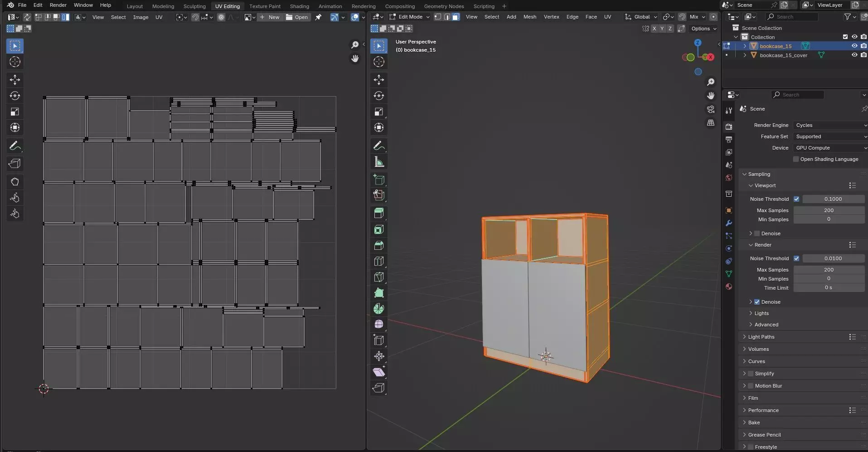Click Viewport Max Samples value field

[x=829, y=210]
